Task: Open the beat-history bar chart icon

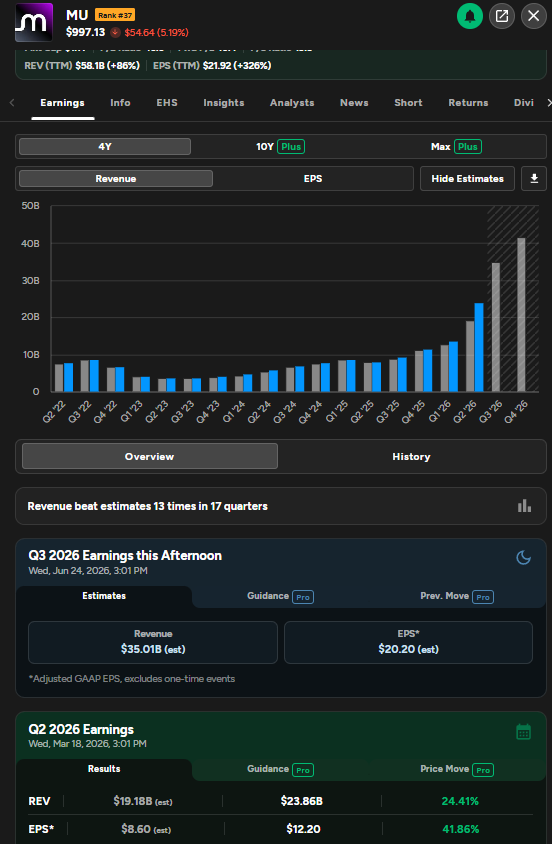Action: [x=524, y=506]
